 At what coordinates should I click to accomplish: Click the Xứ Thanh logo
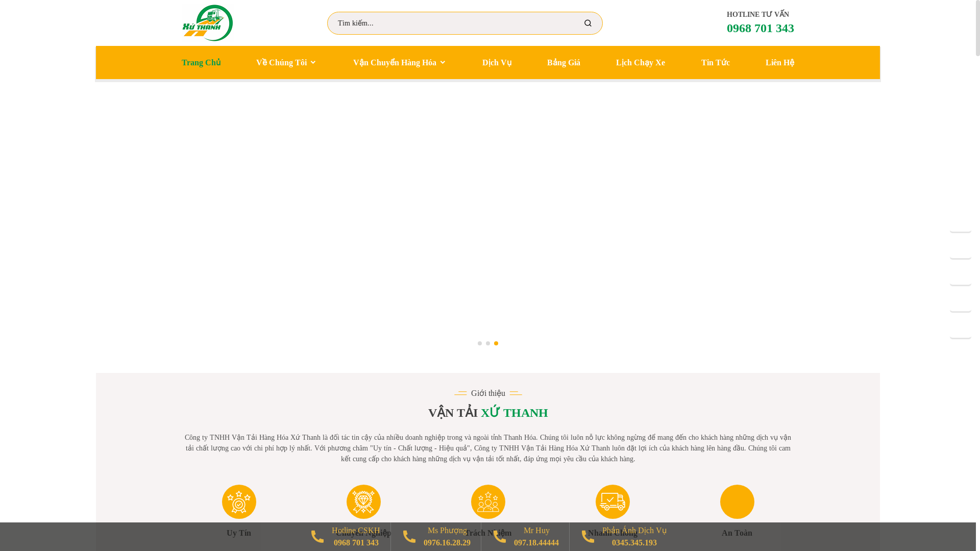(207, 23)
